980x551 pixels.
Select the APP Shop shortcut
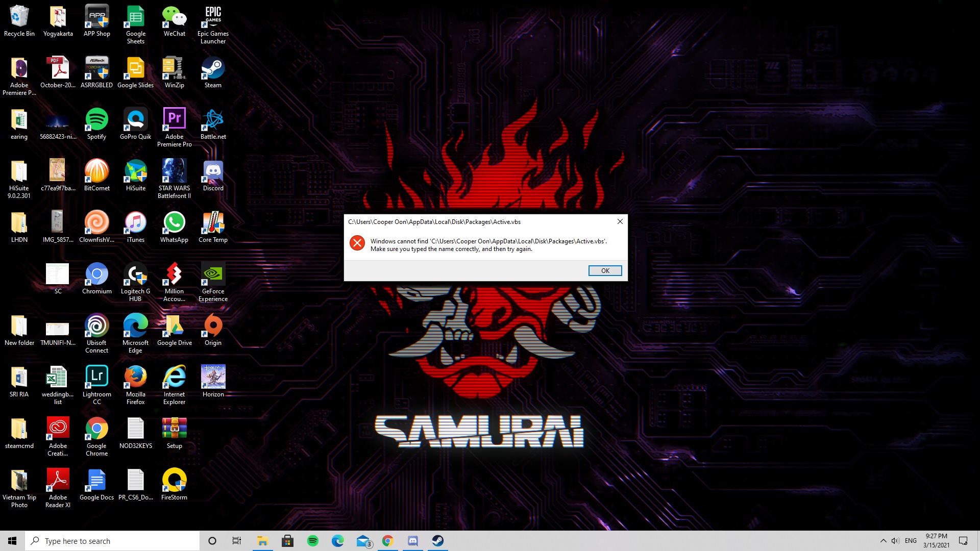pos(96,21)
